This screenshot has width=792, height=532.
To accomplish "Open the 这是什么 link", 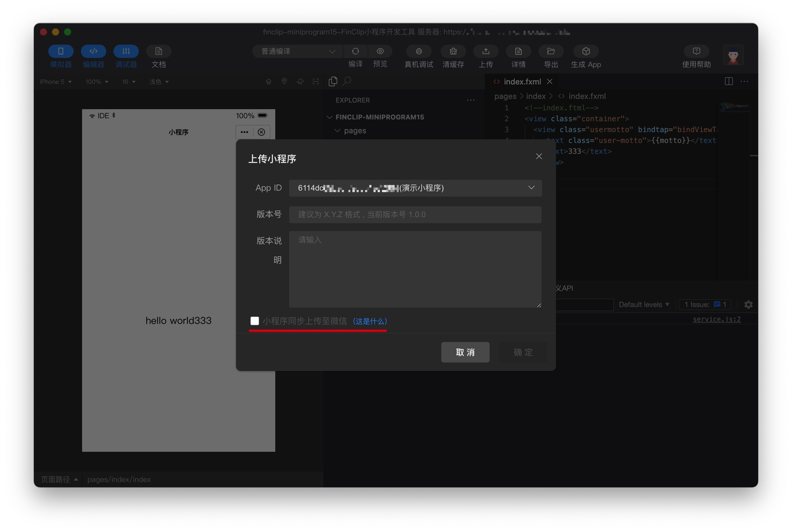I will 369,322.
